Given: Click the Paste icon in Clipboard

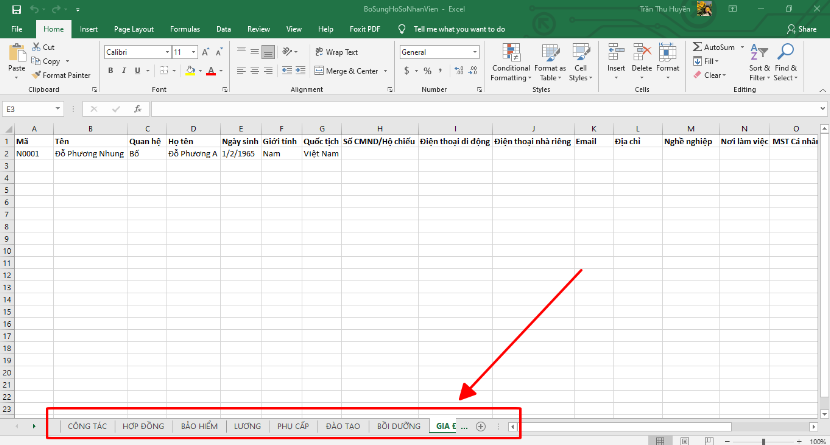Looking at the screenshot, I should (x=15, y=54).
